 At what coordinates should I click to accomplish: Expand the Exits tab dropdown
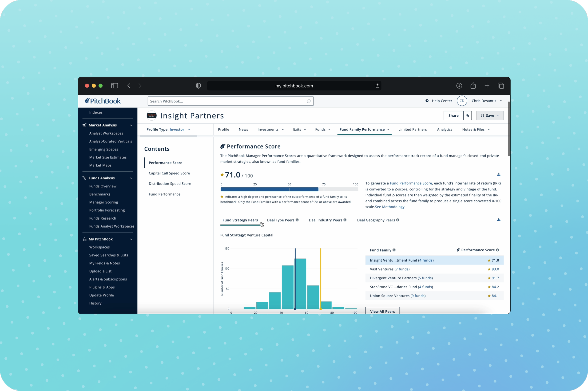click(x=305, y=129)
